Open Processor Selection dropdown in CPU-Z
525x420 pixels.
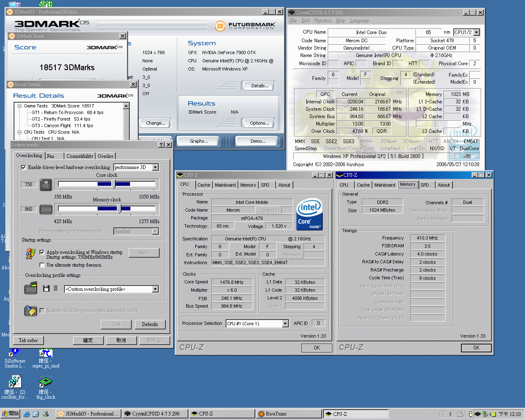(285, 324)
